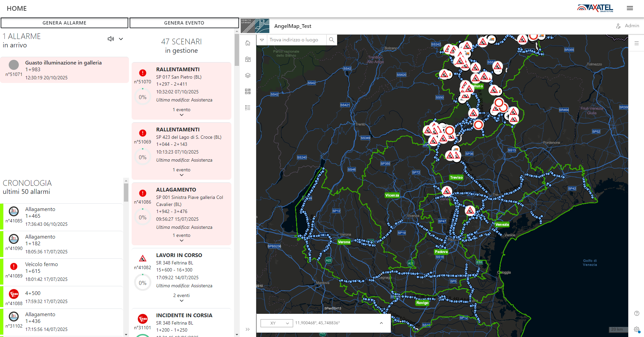Open the basemap gallery grid icon

[248, 91]
